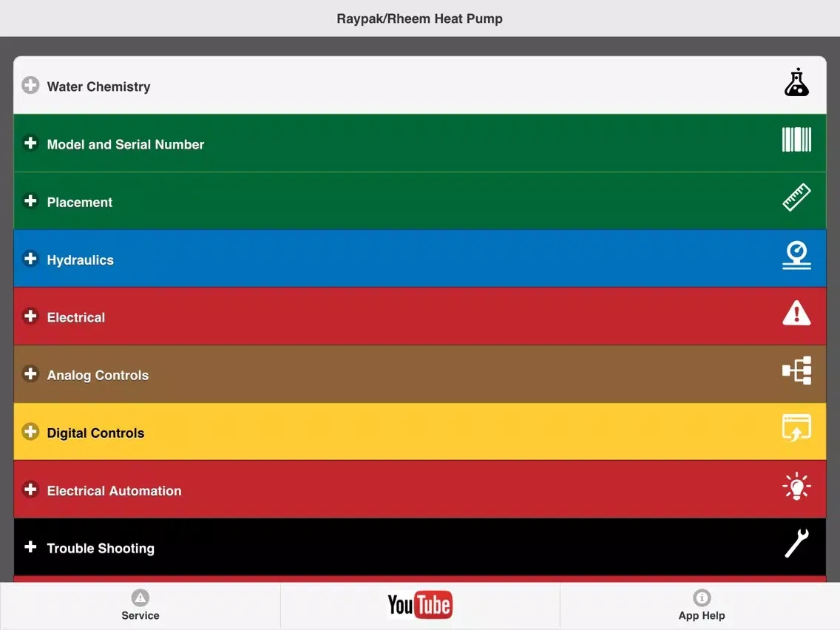
Task: Click the screen icon in Digital Controls row
Action: coord(796,428)
